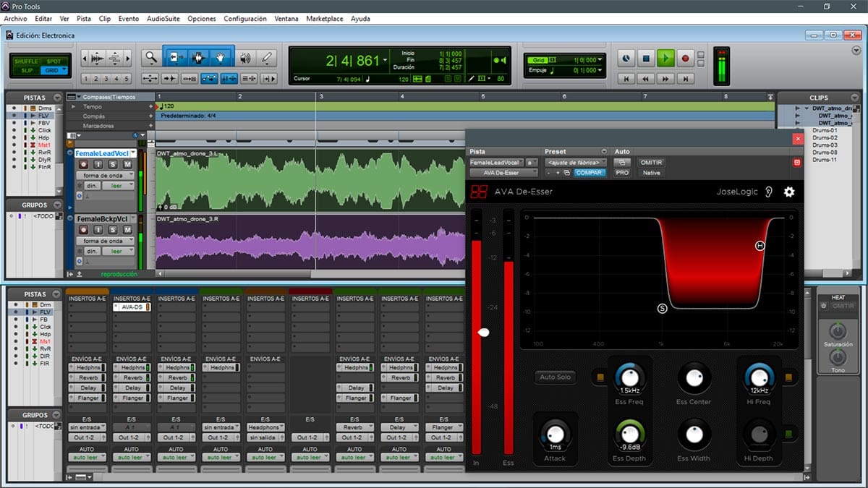The width and height of the screenshot is (868, 488).
Task: Toggle Auto Solo in De-Esser
Action: click(x=555, y=377)
